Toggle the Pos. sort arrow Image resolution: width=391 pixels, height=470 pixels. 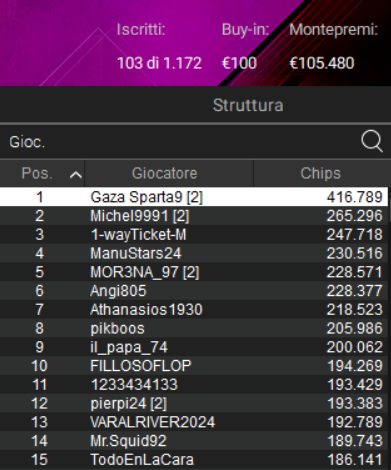[76, 175]
